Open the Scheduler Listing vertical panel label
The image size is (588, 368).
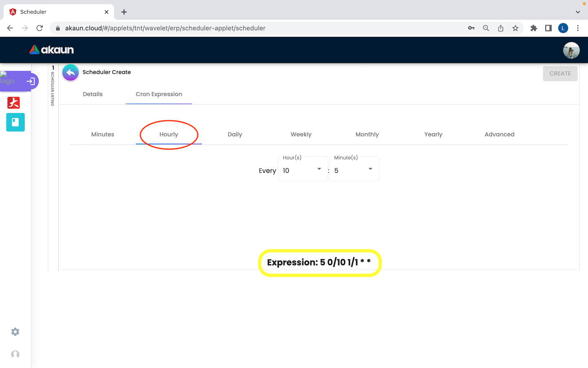[53, 88]
